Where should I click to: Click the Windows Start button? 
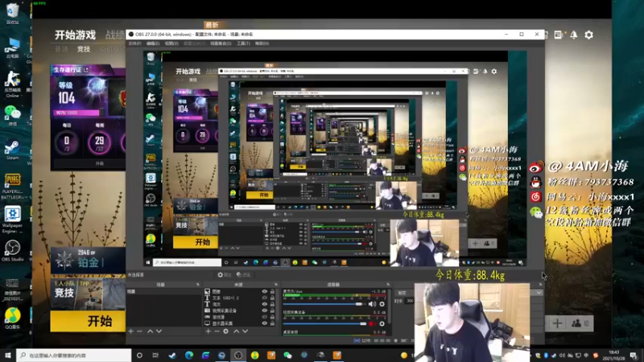(x=8, y=355)
